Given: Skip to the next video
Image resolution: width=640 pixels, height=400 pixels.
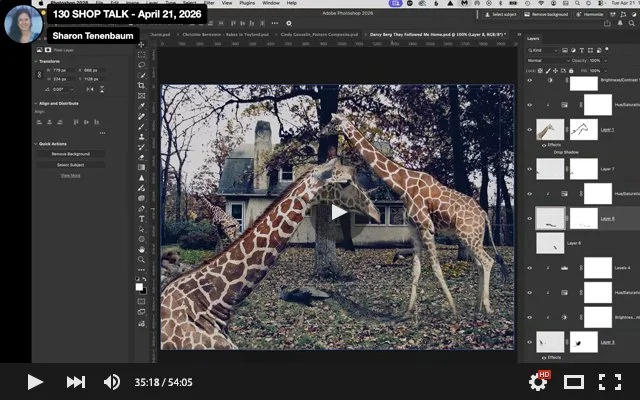Looking at the screenshot, I should [x=76, y=382].
